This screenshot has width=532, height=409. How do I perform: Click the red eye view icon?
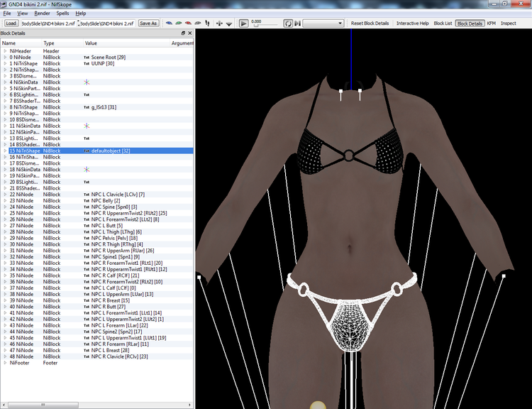pyautogui.click(x=188, y=23)
